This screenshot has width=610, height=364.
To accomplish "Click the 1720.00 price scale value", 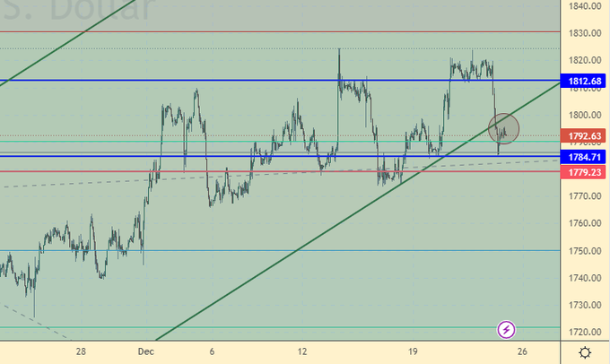I will click(x=584, y=332).
